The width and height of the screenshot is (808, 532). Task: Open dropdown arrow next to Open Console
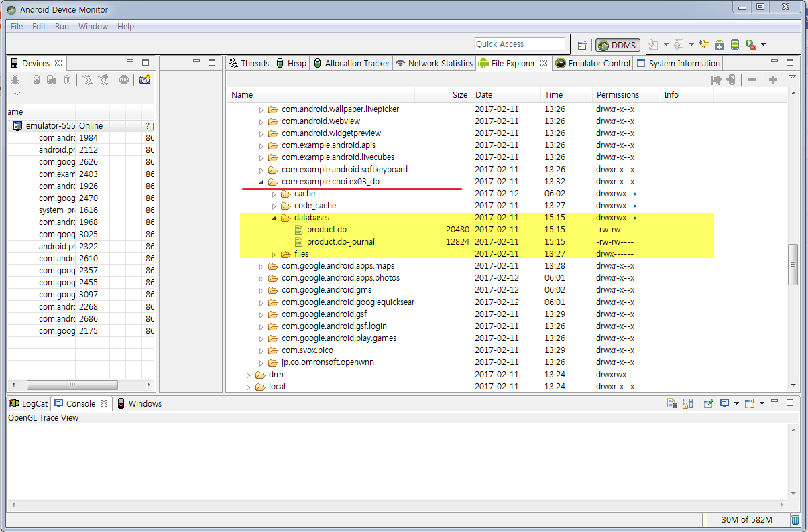point(762,403)
